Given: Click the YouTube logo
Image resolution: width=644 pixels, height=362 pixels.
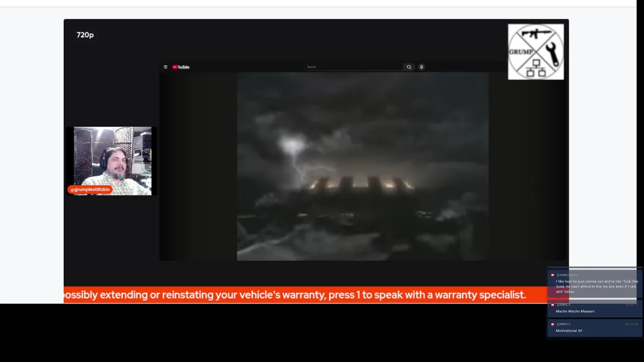Looking at the screenshot, I should [181, 67].
